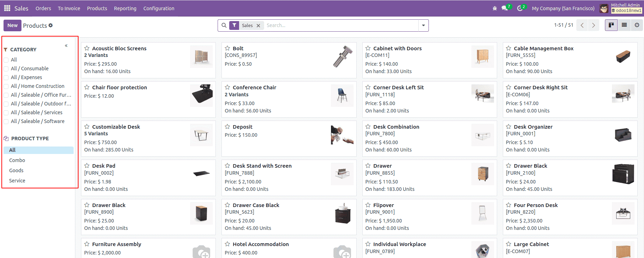Open the Configuration menu
The image size is (644, 258).
click(159, 8)
